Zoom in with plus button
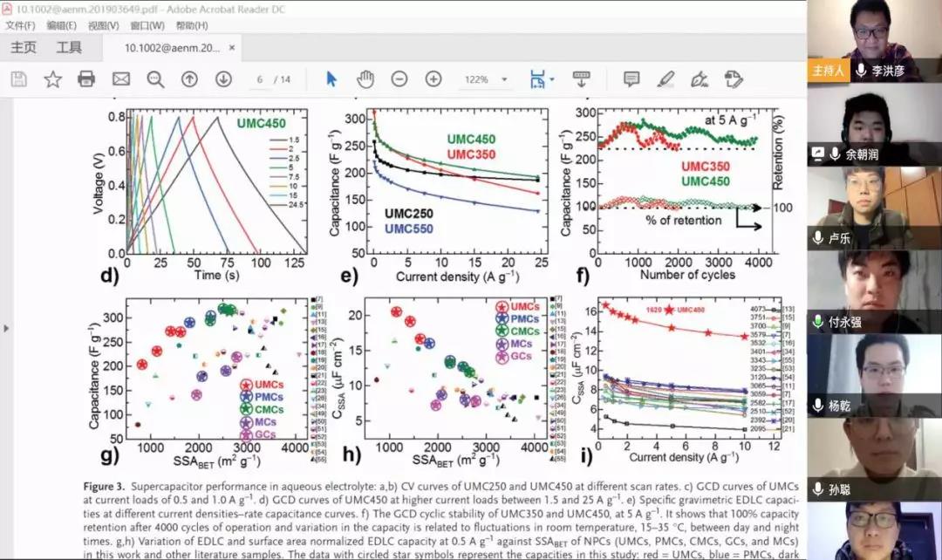The width and height of the screenshot is (942, 560). point(433,79)
